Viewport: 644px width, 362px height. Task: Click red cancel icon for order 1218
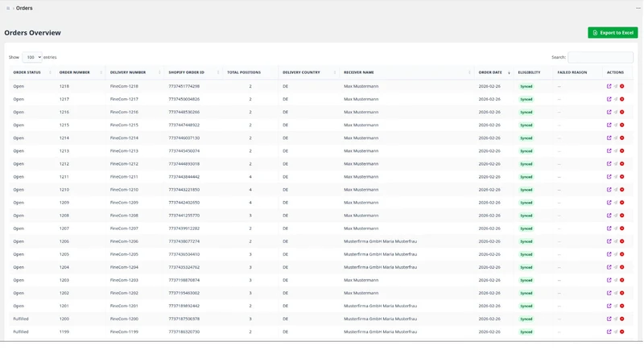coord(621,86)
